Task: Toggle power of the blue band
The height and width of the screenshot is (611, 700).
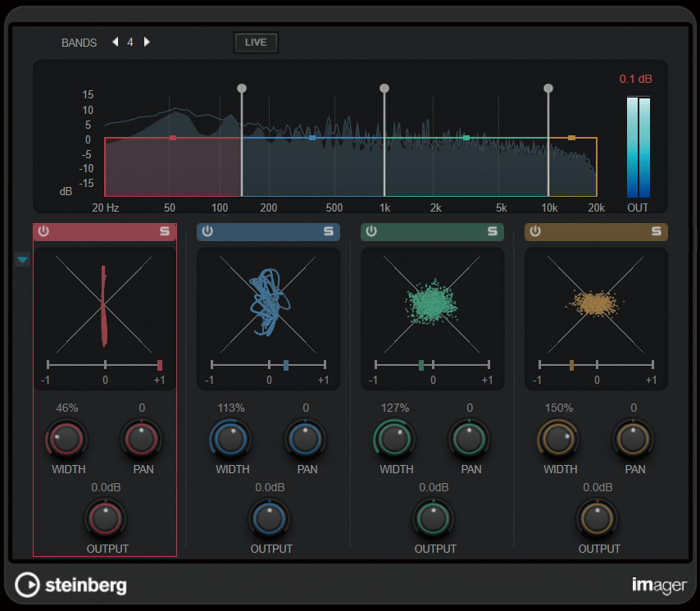Action: pos(207,231)
